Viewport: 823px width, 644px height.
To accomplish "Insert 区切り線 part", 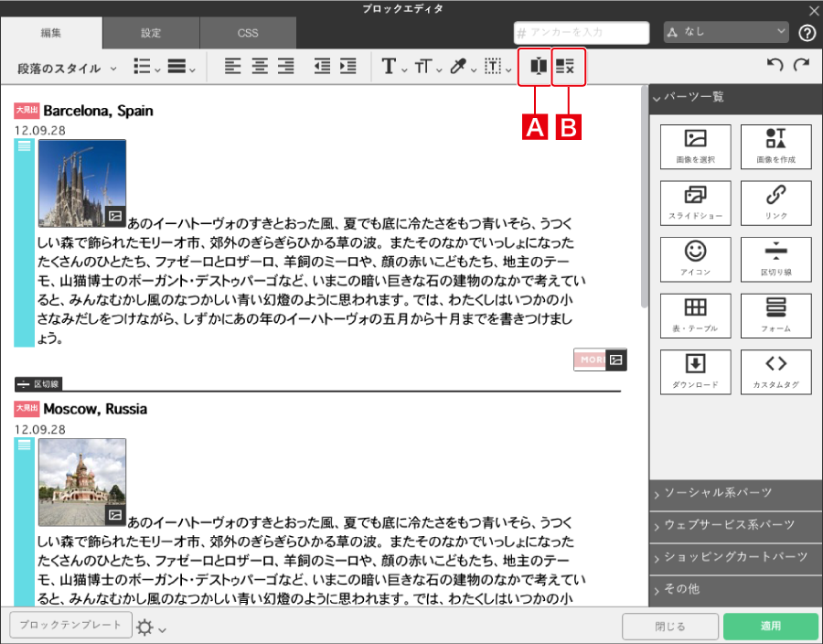I will coord(775,259).
